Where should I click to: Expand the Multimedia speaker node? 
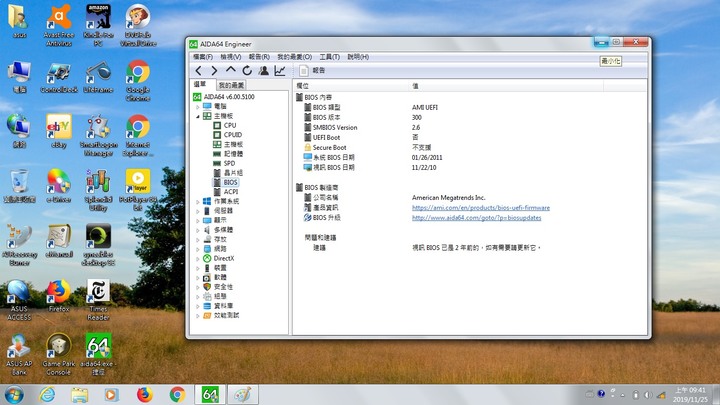click(x=198, y=230)
